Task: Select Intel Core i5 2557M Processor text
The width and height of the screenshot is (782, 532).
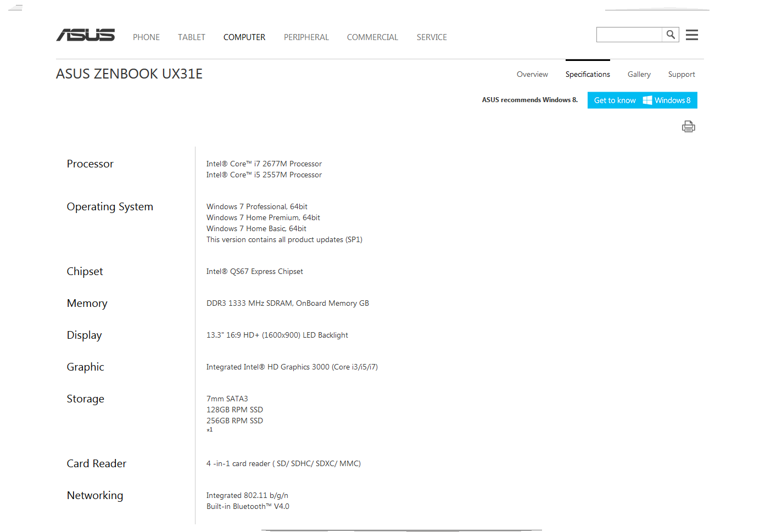Action: pos(264,175)
